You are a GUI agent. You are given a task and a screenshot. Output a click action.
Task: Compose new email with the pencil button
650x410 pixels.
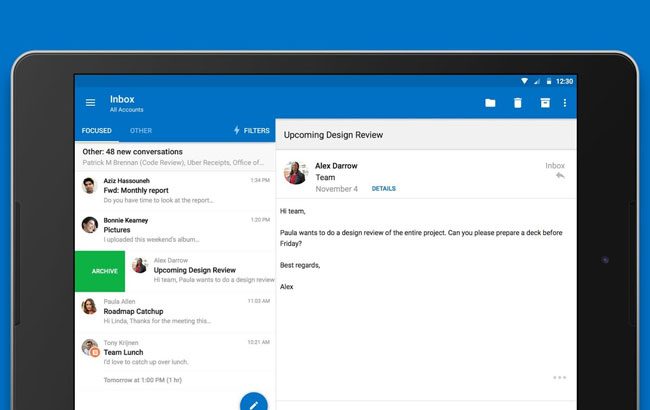(254, 404)
